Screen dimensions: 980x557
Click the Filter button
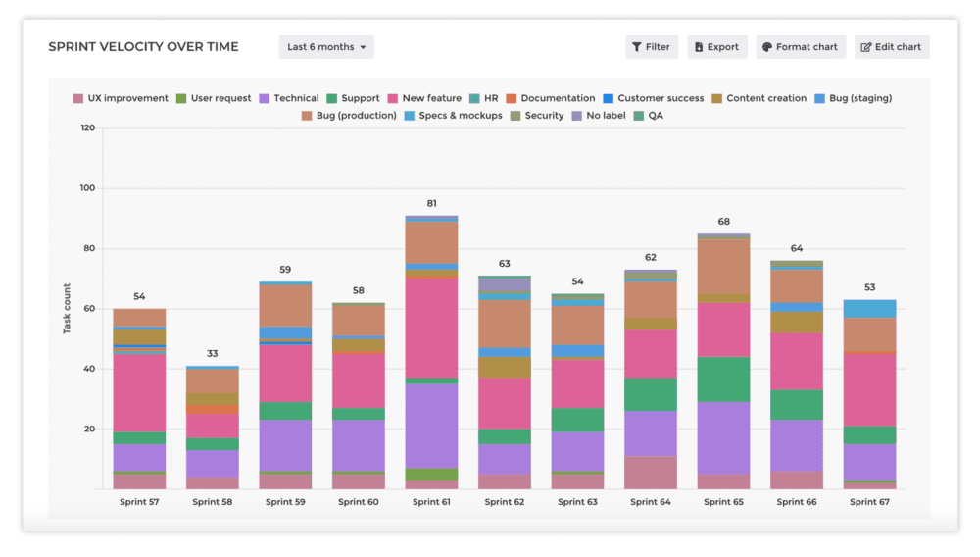[652, 47]
